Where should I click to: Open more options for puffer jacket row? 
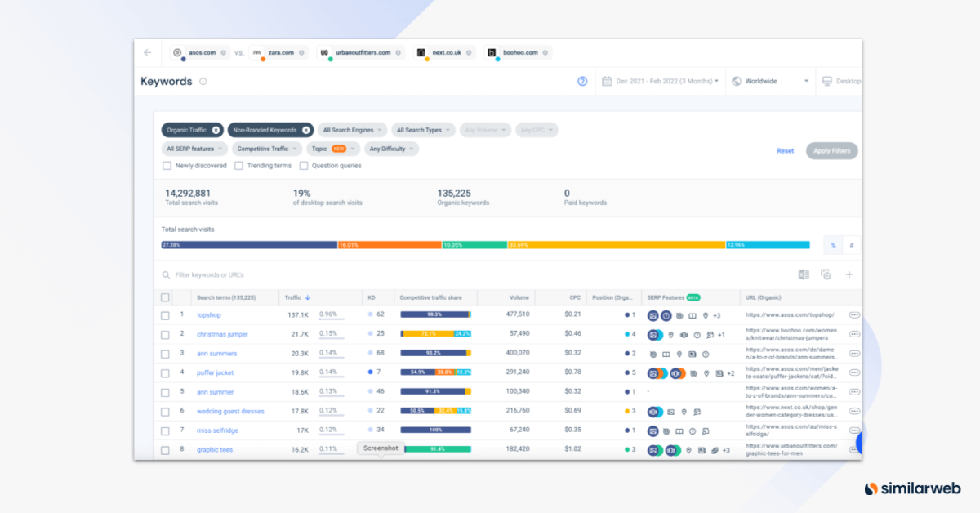click(854, 372)
